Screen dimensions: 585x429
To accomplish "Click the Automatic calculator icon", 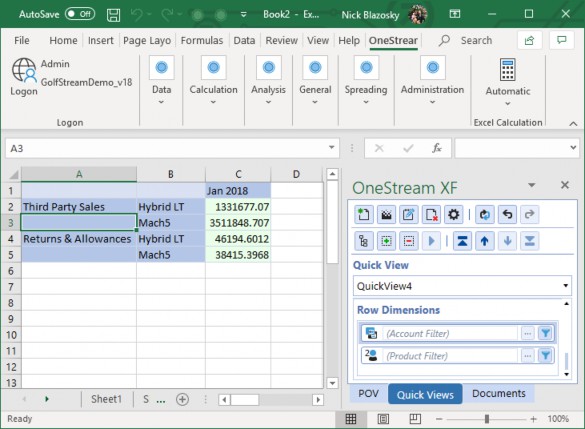I will (508, 70).
